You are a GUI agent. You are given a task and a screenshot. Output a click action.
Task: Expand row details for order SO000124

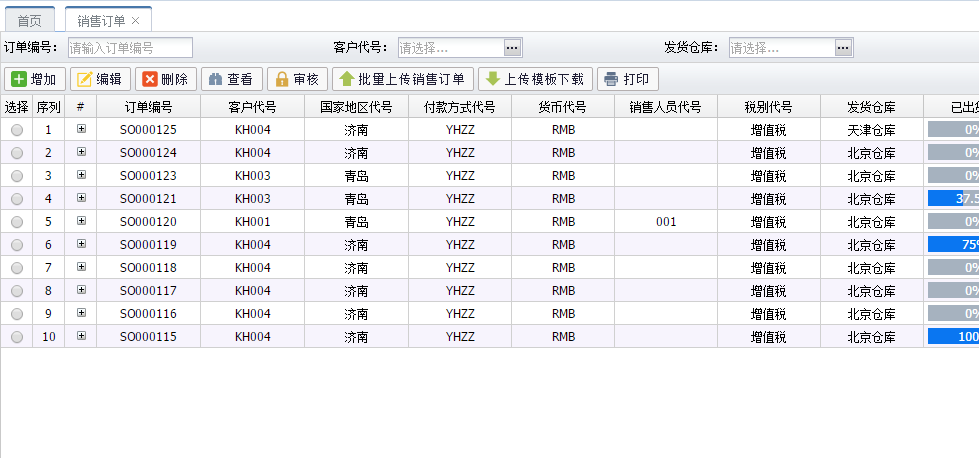81,152
